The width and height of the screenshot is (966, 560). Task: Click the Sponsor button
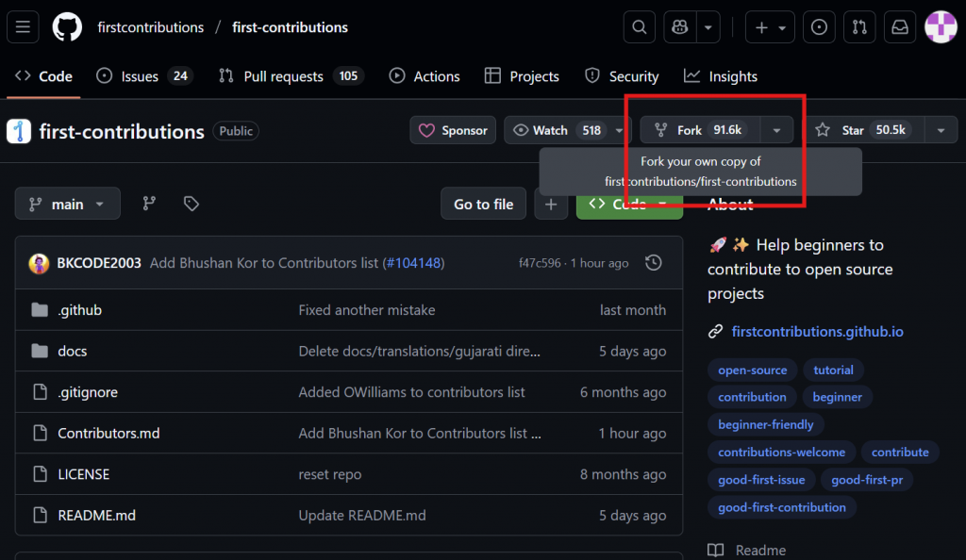pos(453,130)
